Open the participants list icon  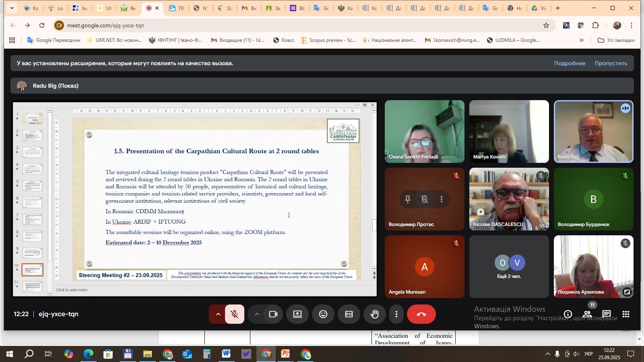tap(587, 315)
